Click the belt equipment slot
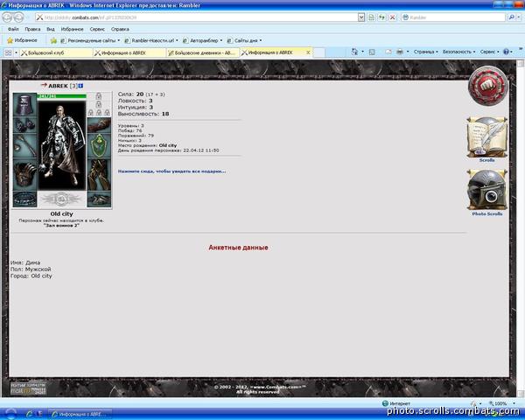The height and width of the screenshot is (420, 525). coord(25,199)
